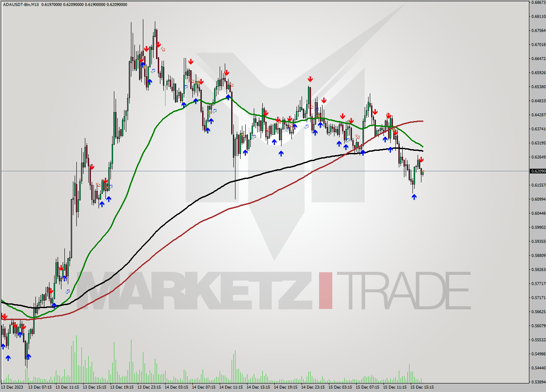Click the price axis label 0.6538

pyautogui.click(x=539, y=86)
